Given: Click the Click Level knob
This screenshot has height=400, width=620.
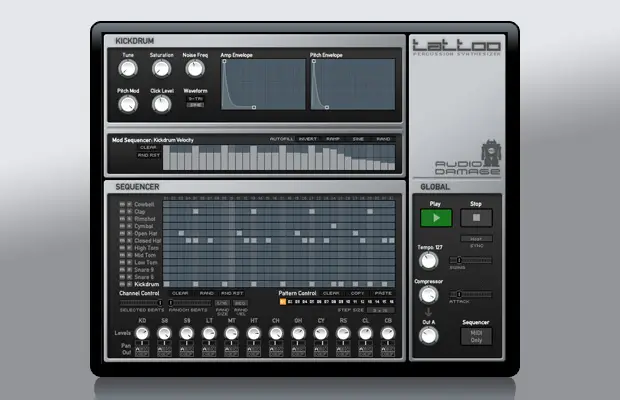Looking at the screenshot, I should 161,104.
